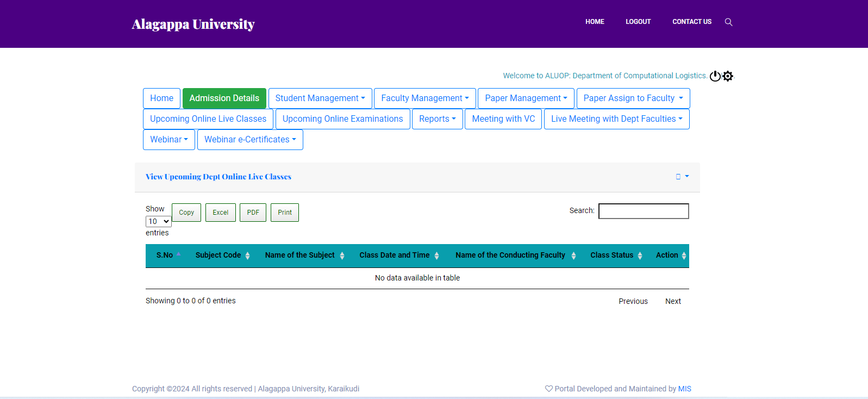This screenshot has height=399, width=868.
Task: Click the Alagappa University logo title
Action: click(193, 24)
